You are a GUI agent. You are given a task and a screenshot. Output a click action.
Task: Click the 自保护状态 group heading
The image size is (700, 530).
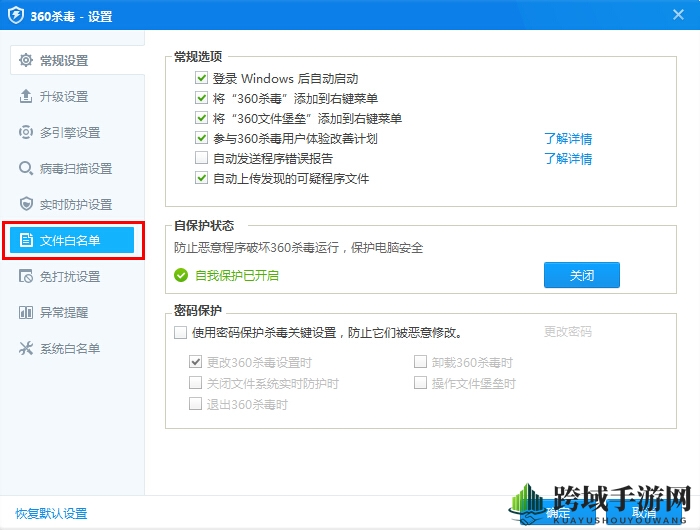pyautogui.click(x=204, y=225)
